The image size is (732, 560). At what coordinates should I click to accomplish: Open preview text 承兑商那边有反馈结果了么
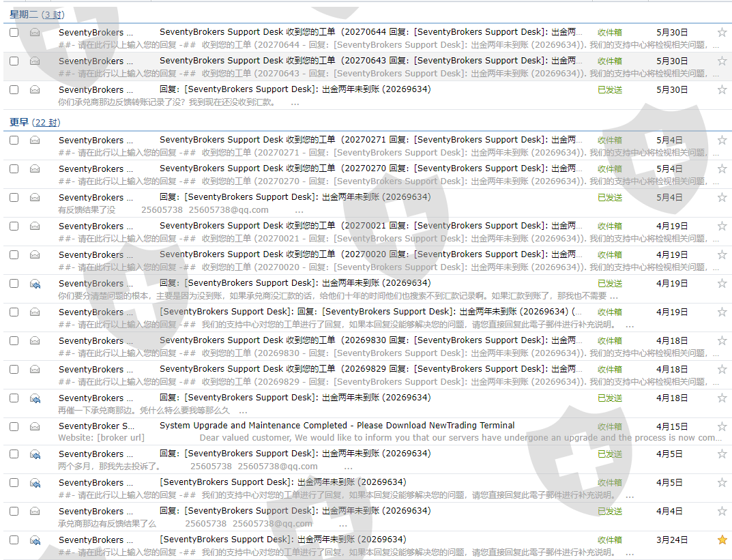[107, 524]
